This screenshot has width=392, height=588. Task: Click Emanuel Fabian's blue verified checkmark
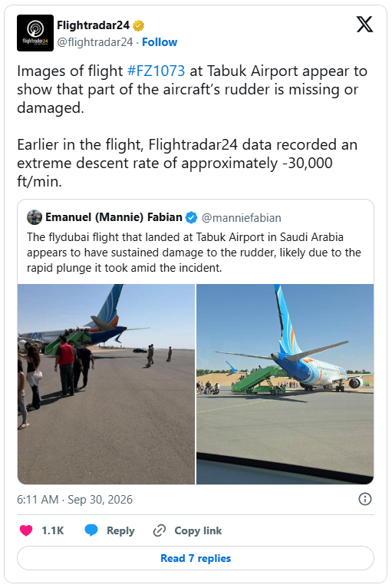tap(192, 217)
